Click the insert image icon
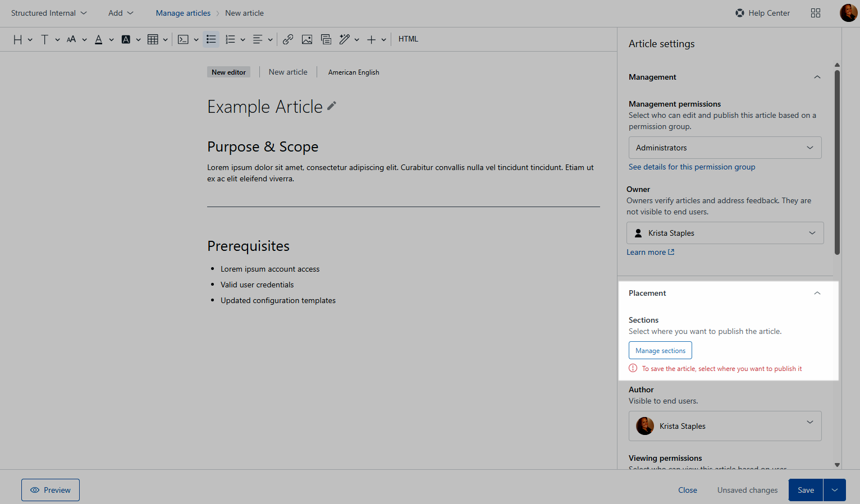Image resolution: width=860 pixels, height=504 pixels. [307, 39]
